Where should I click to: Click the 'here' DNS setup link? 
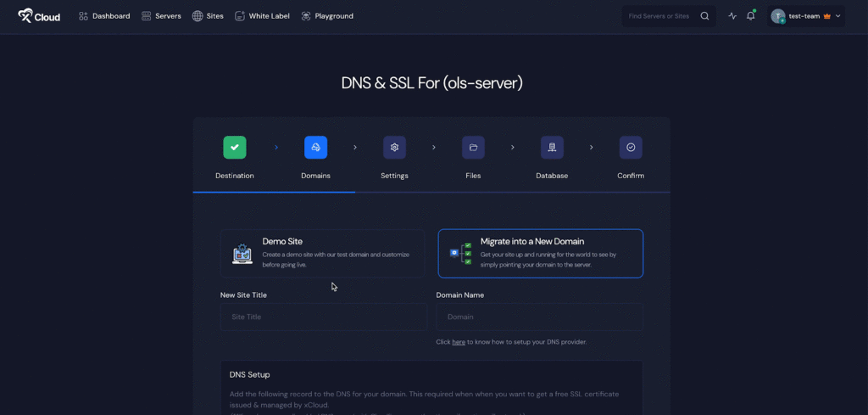pos(459,342)
